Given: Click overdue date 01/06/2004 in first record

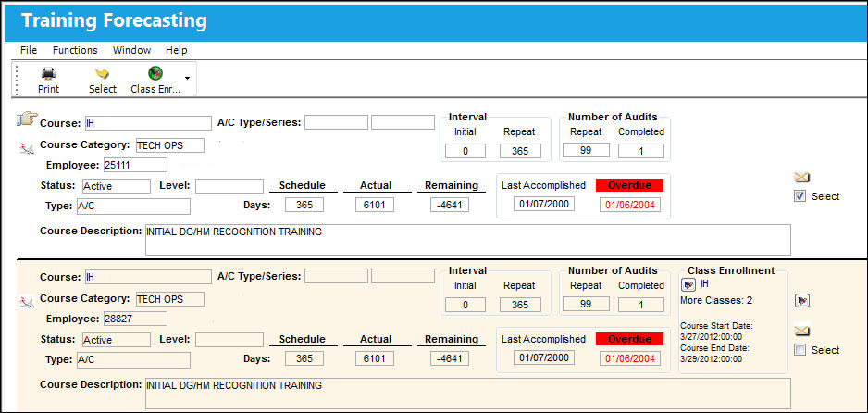Looking at the screenshot, I should pyautogui.click(x=630, y=205).
